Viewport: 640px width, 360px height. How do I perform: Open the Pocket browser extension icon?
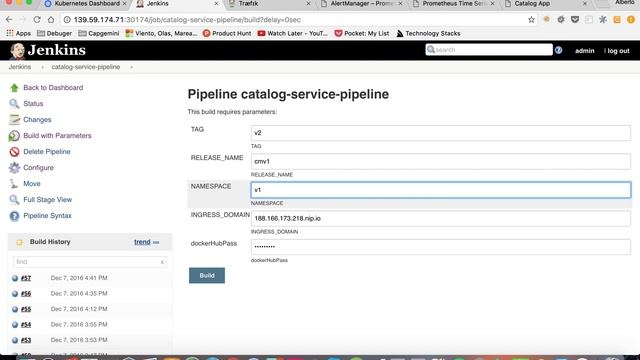(x=575, y=20)
